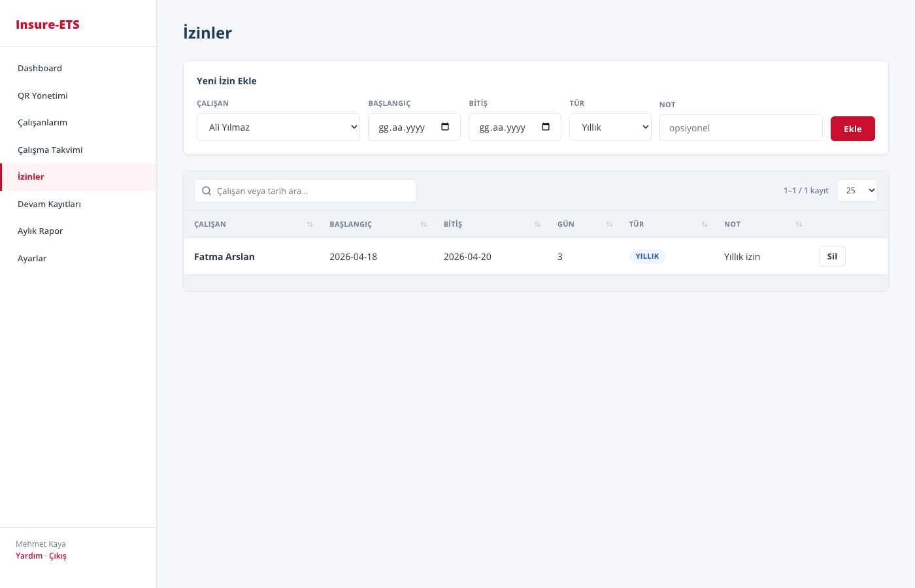
Task: Open the Tür dropdown set to Yıllık
Action: tap(610, 127)
